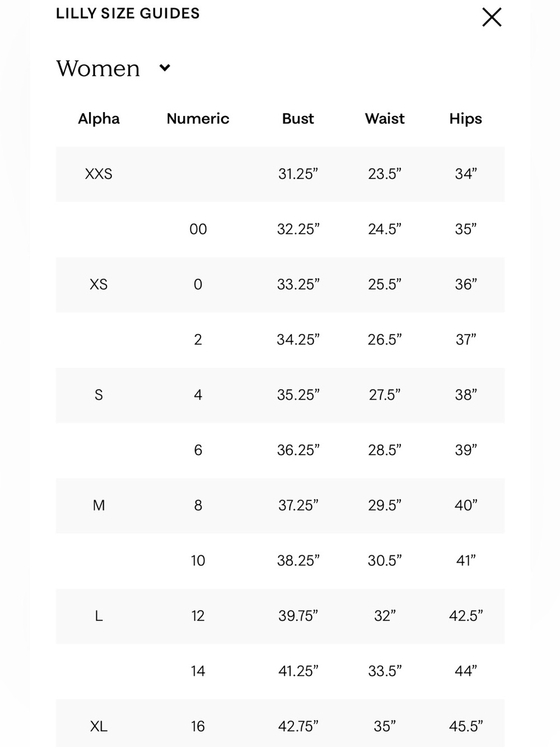
Task: Select the numeric size 00 cell
Action: click(198, 229)
